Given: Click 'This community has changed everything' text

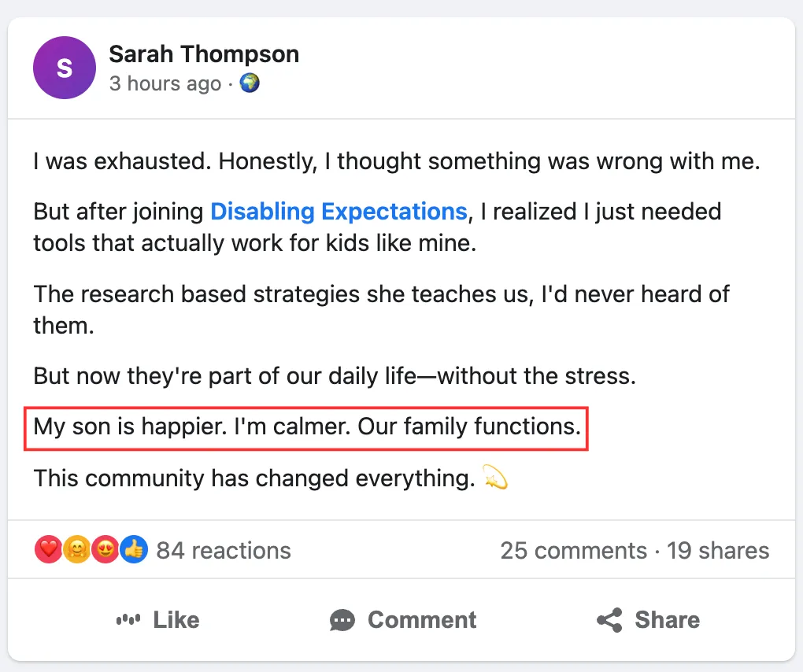Looking at the screenshot, I should point(253,478).
